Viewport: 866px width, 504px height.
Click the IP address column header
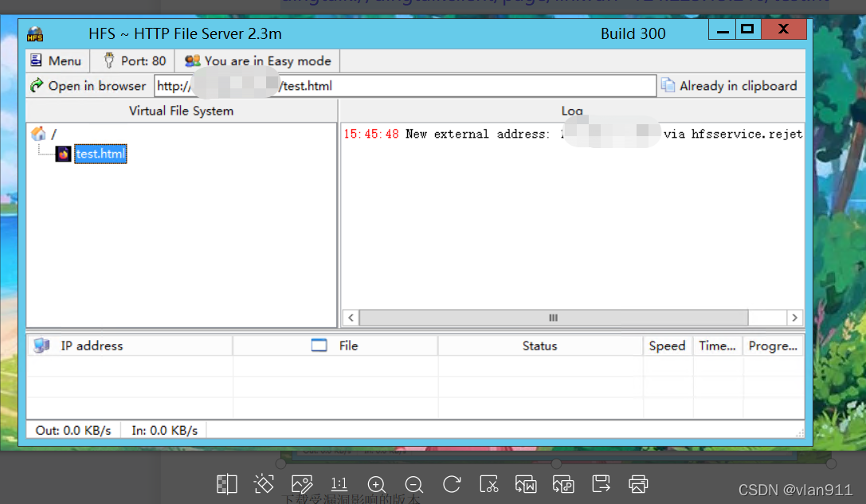tap(130, 346)
